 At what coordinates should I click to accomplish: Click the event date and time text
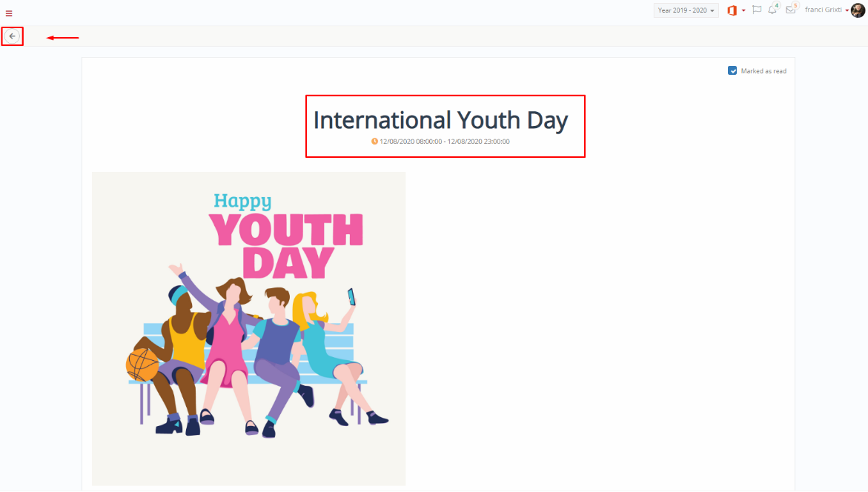[445, 142]
